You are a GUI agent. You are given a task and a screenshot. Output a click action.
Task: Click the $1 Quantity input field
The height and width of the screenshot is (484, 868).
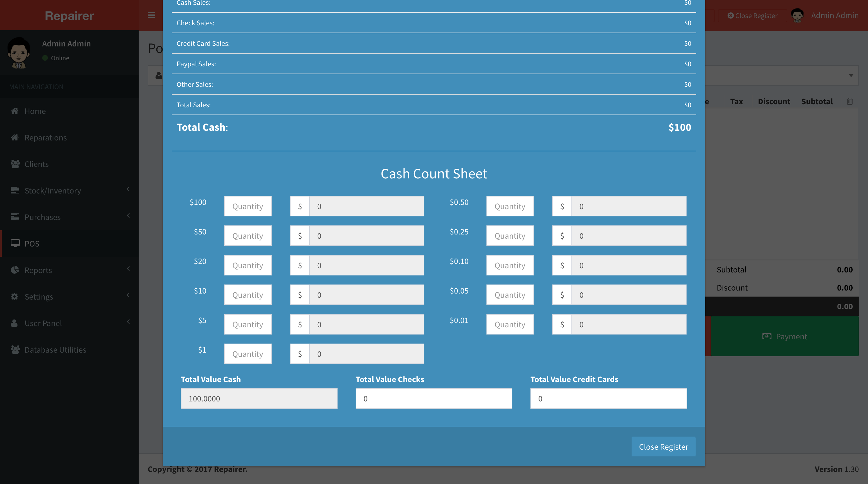248,354
